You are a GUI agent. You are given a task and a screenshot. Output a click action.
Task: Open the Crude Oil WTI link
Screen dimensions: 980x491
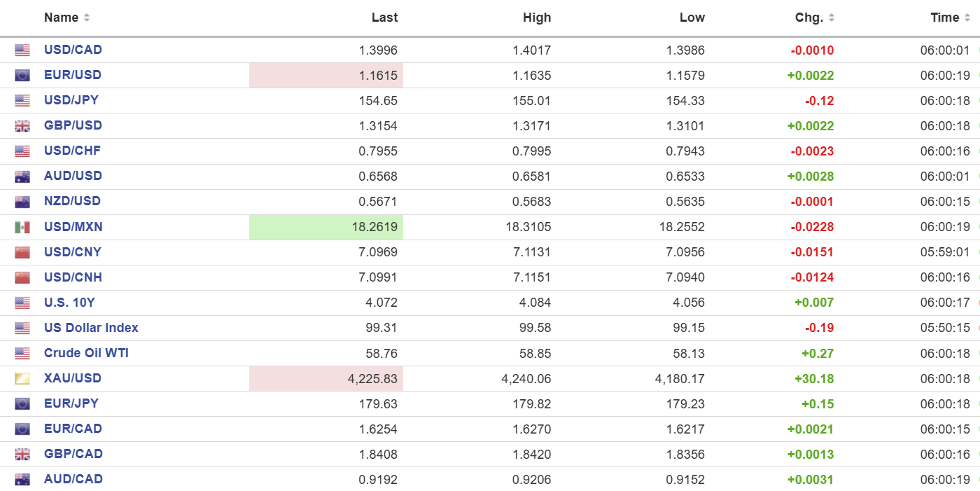click(x=86, y=353)
